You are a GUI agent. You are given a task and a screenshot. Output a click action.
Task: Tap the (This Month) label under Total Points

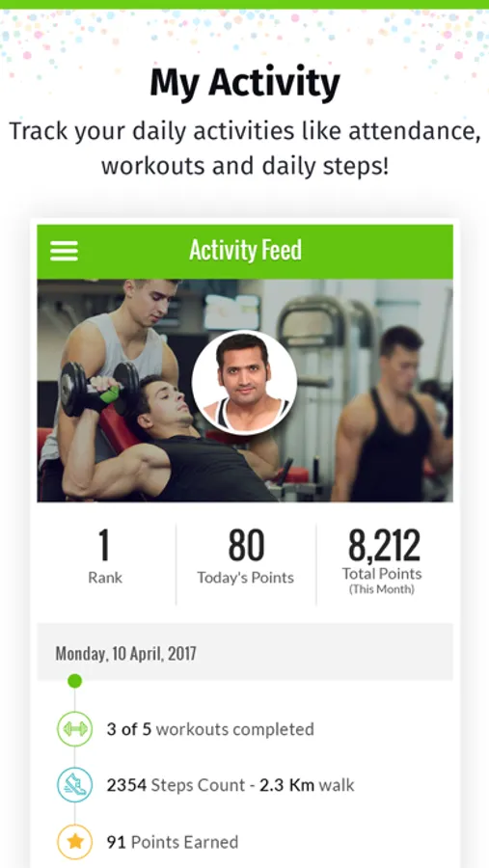[382, 589]
